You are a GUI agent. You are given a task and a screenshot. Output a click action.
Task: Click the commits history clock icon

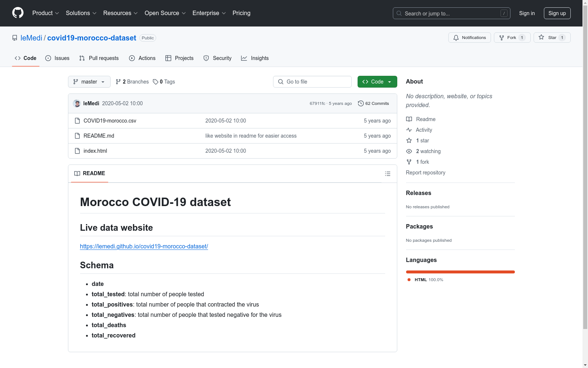(361, 103)
